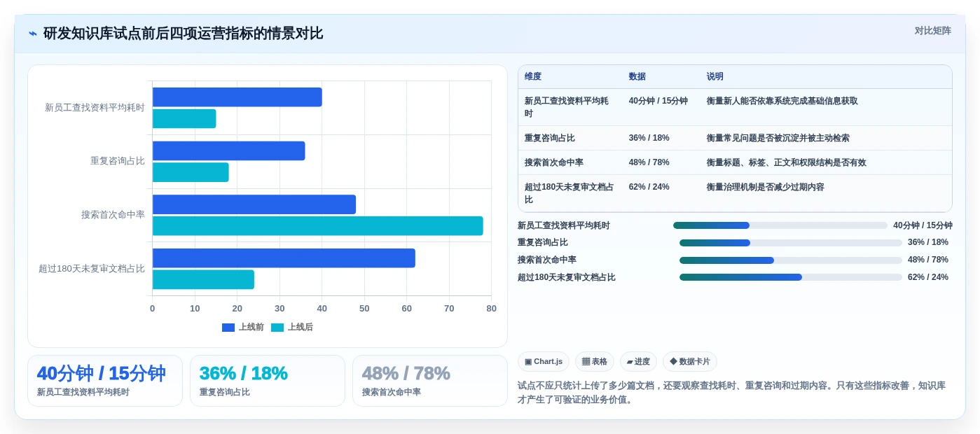Click table row name 搜索首次命中率
This screenshot has height=434, width=980.
tap(554, 162)
